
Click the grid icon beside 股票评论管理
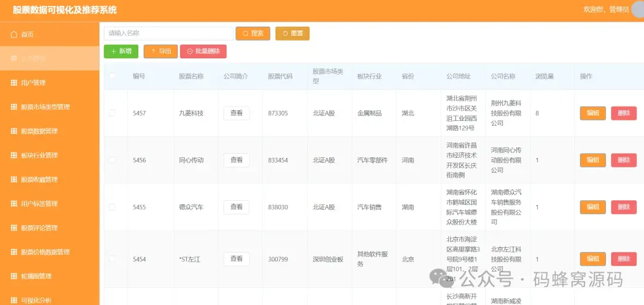tap(14, 228)
